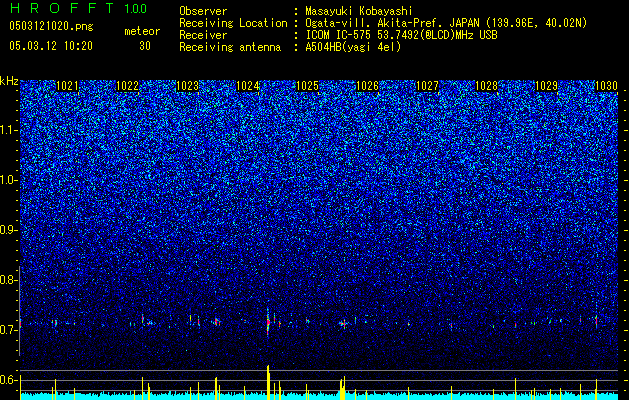Image resolution: width=629 pixels, height=400 pixels.
Task: Click the Observer field label
Action: 203,11
